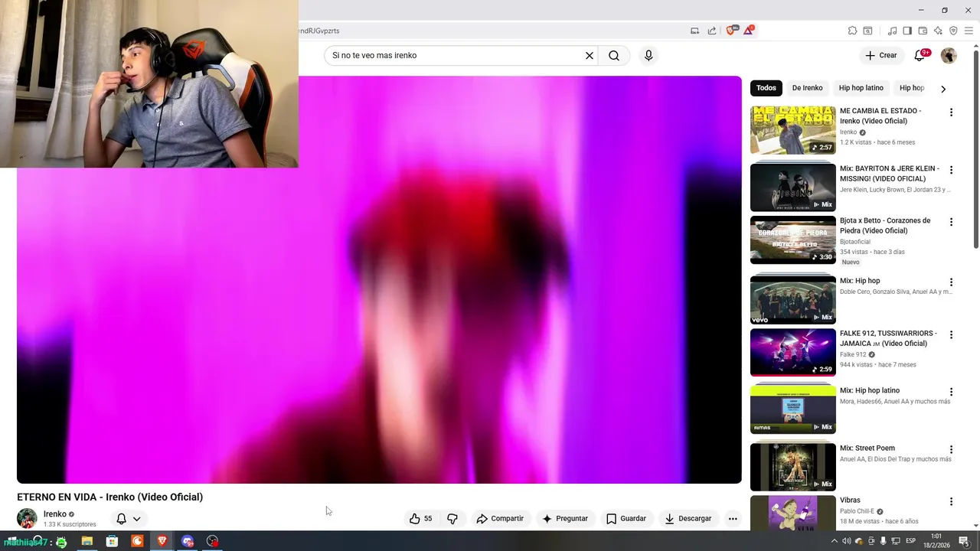Open options for Mix: Street Poem
The image size is (980, 551).
pos(951,449)
